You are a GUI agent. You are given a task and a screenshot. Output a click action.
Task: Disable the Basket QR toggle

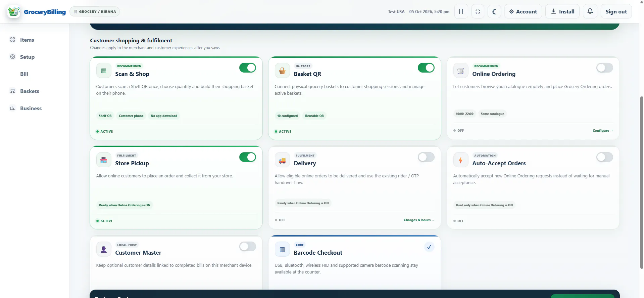coord(426,68)
